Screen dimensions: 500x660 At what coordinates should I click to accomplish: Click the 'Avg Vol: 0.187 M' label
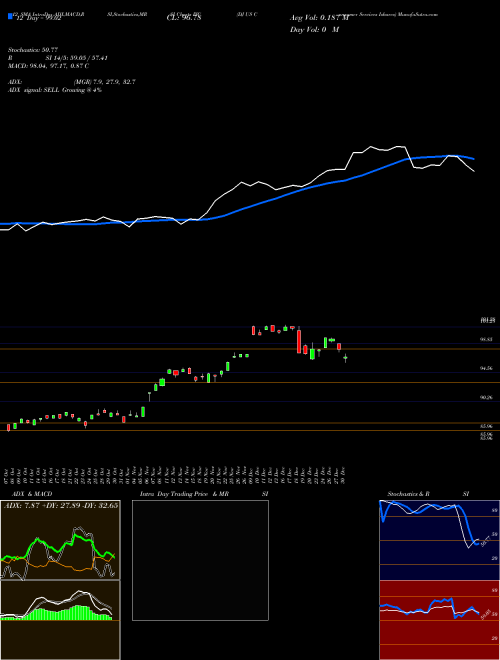coord(319,18)
